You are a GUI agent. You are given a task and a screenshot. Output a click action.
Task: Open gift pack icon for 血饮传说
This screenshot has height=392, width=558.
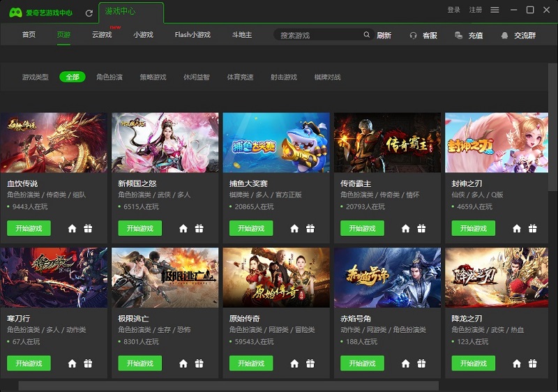pyautogui.click(x=88, y=228)
